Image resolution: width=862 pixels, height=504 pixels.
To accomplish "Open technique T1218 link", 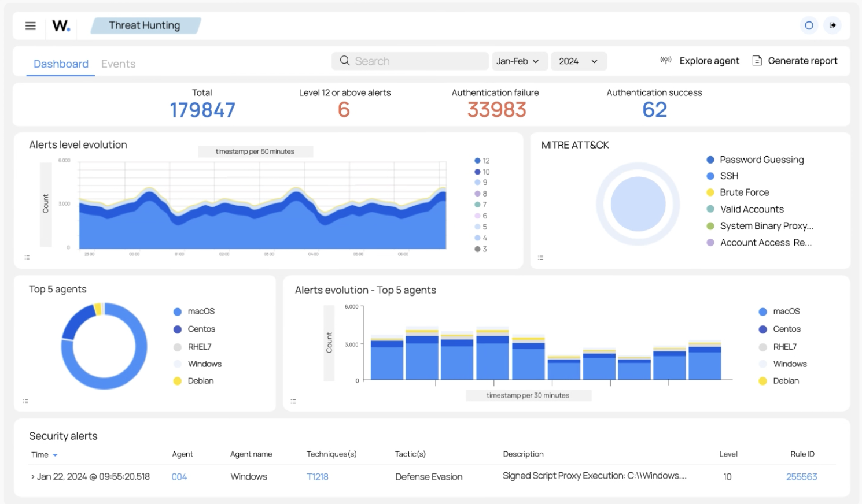I will (x=318, y=476).
